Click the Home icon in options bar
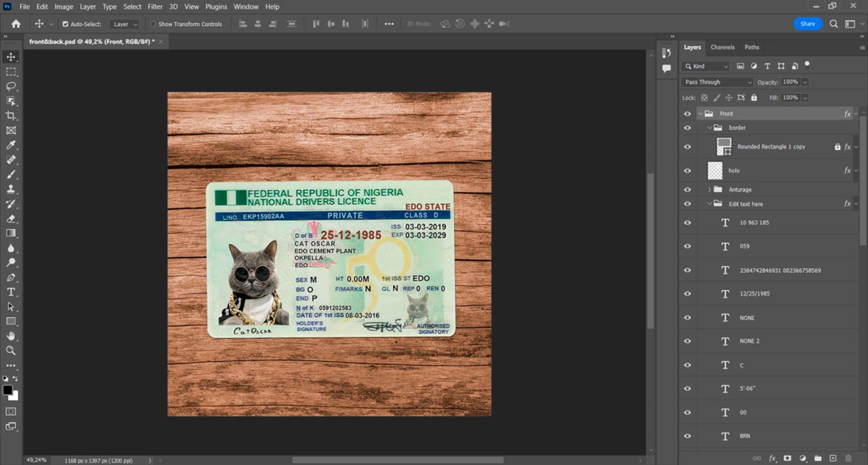Viewport: 868px width, 465px height. (16, 24)
